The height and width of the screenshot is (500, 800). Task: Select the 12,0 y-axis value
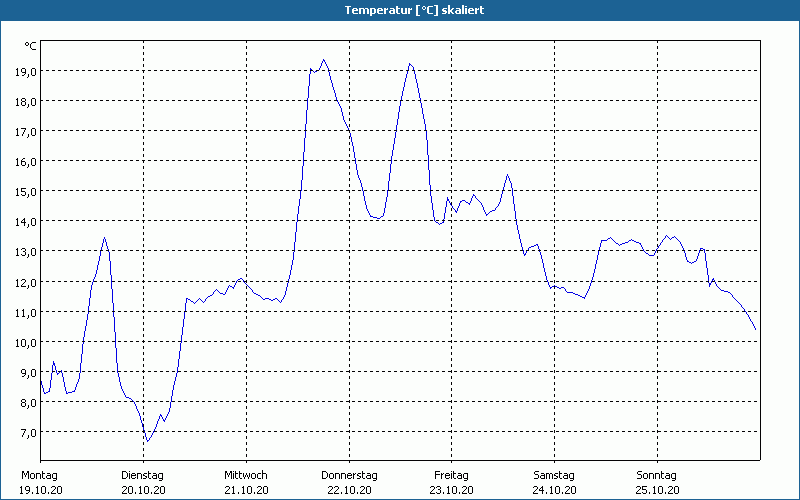click(x=26, y=283)
